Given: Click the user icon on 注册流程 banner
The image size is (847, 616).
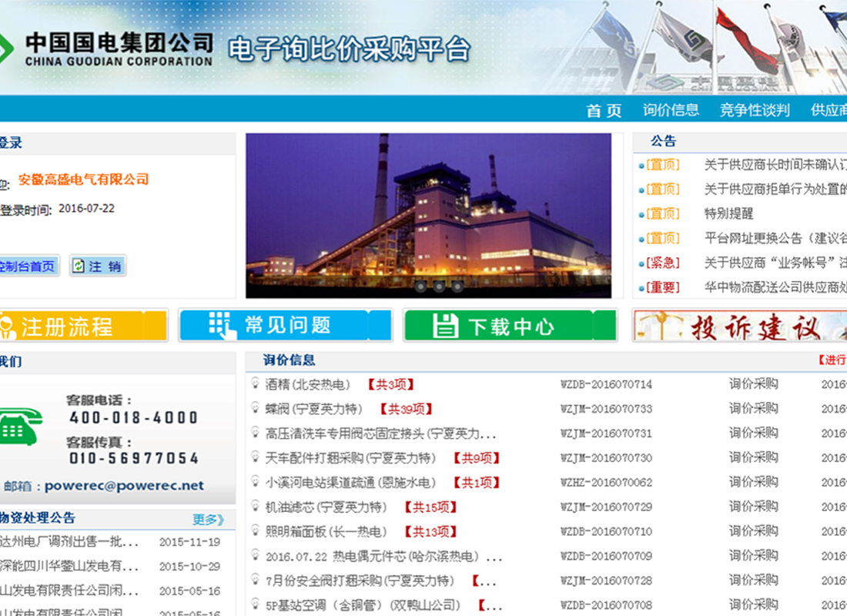Looking at the screenshot, I should [x=8, y=327].
